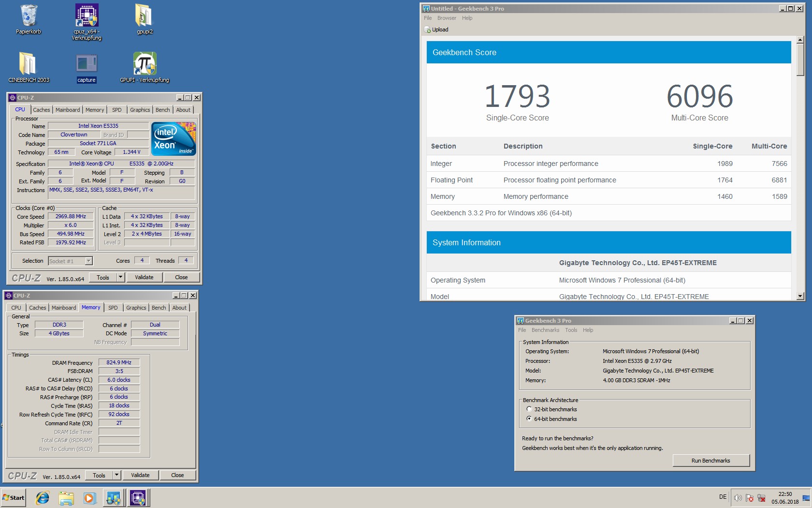Open Browser menu in Geekbench results window
Viewport: 812px width, 508px height.
click(x=447, y=18)
